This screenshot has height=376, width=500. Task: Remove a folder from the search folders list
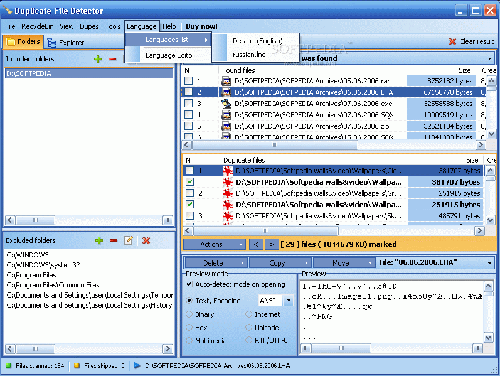pyautogui.click(x=113, y=59)
